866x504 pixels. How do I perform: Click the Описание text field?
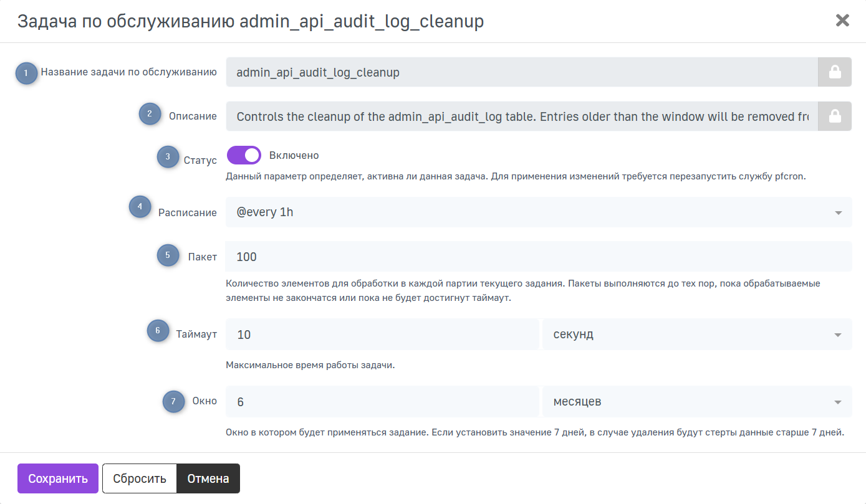(521, 116)
